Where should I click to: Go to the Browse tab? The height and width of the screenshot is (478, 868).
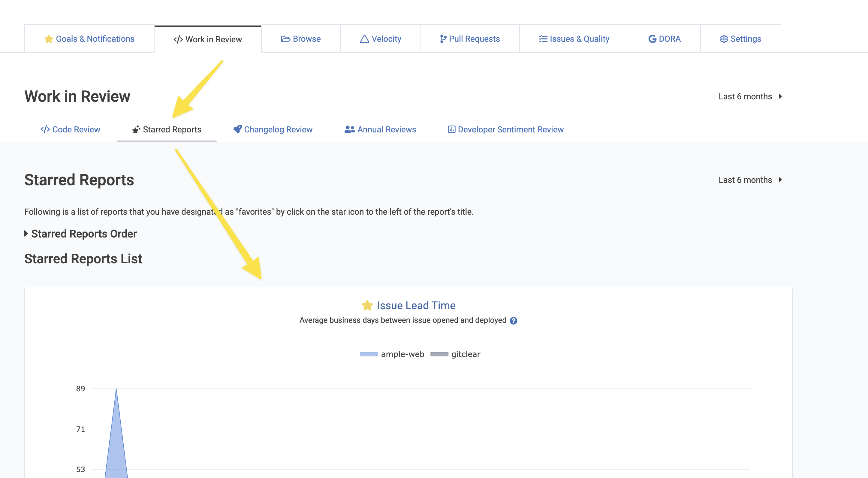tap(300, 39)
